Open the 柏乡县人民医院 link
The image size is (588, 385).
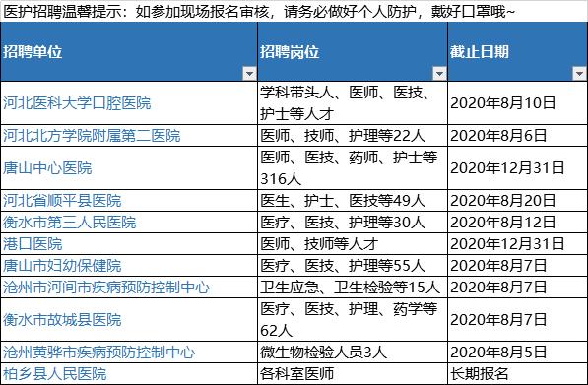(55, 374)
